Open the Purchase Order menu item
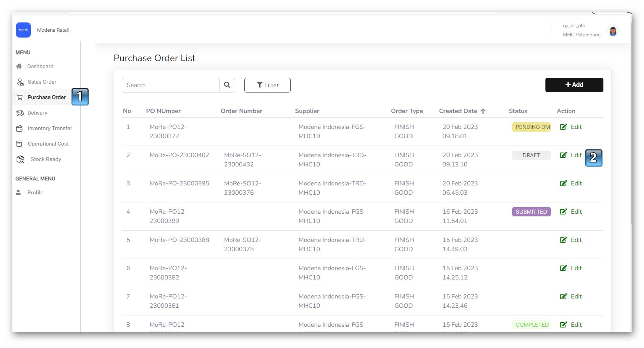The height and width of the screenshot is (348, 644). click(x=46, y=97)
